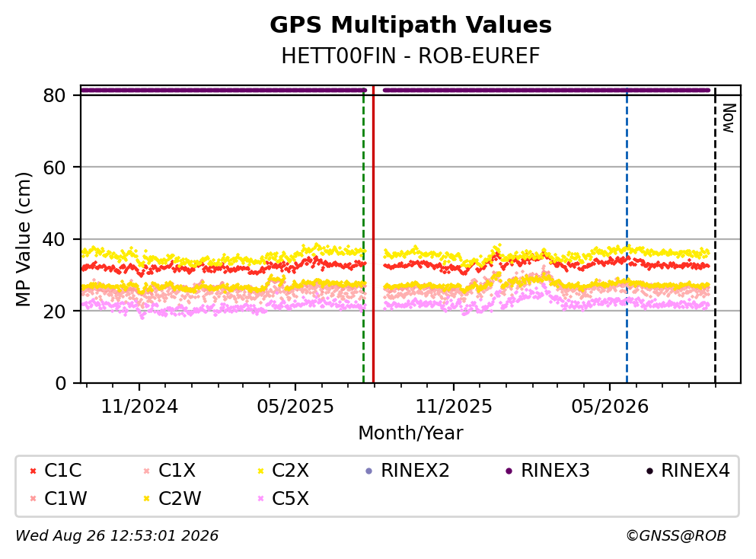The height and width of the screenshot is (559, 756).
Task: Click the C1X pink legend marker
Action: (x=147, y=471)
